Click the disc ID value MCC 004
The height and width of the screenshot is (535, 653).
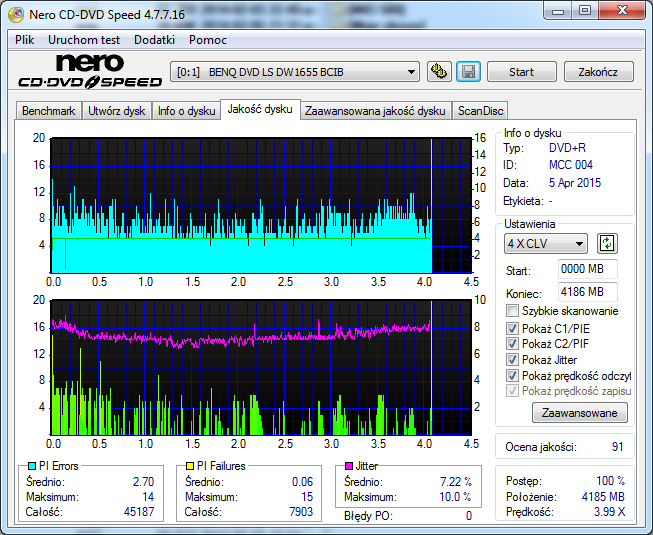[571, 165]
